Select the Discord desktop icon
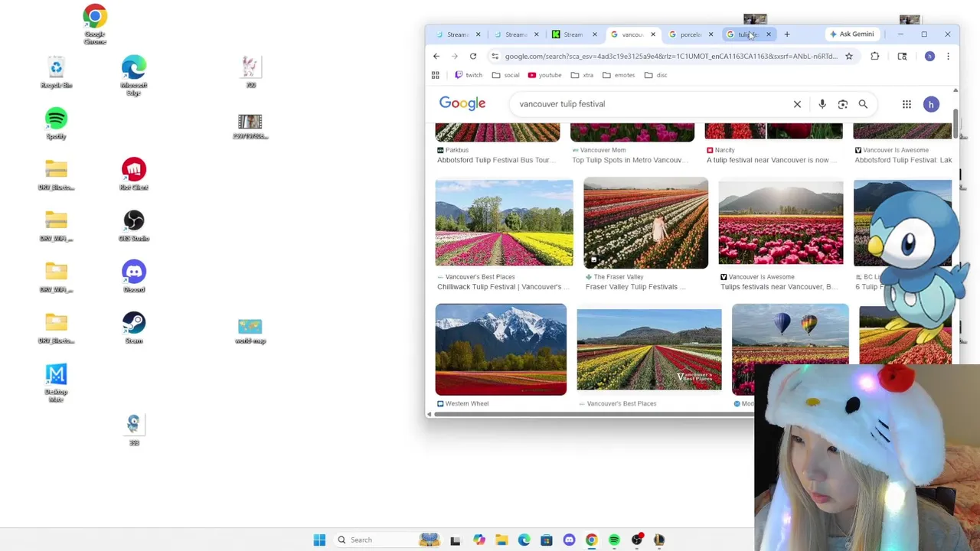Image resolution: width=980 pixels, height=551 pixels. [134, 277]
